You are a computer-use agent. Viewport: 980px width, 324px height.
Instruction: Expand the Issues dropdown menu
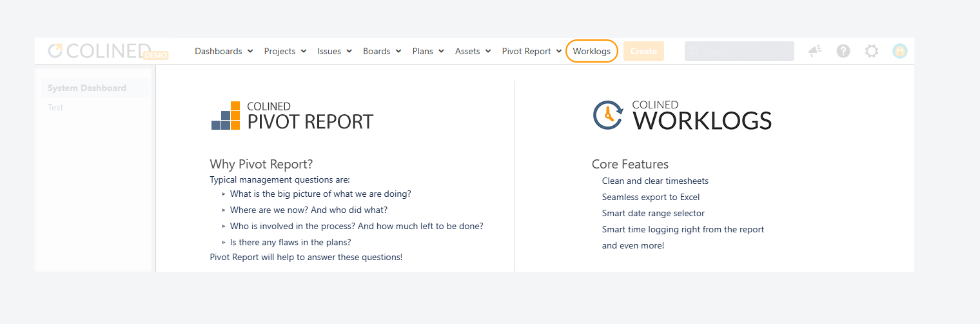point(335,51)
